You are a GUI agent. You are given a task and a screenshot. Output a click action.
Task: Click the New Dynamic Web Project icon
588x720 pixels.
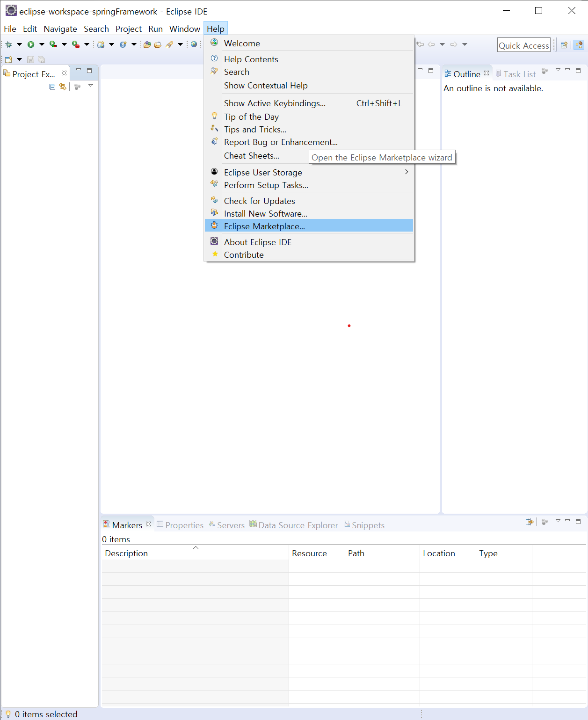[101, 44]
